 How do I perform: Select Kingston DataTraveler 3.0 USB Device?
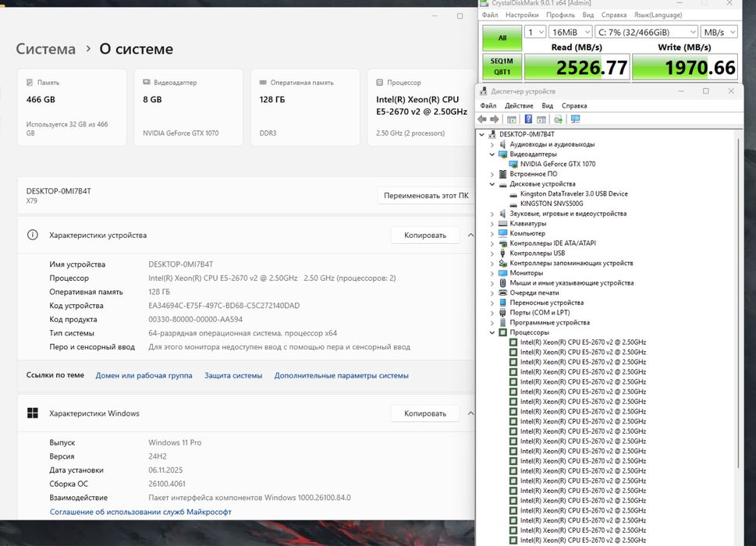click(573, 193)
